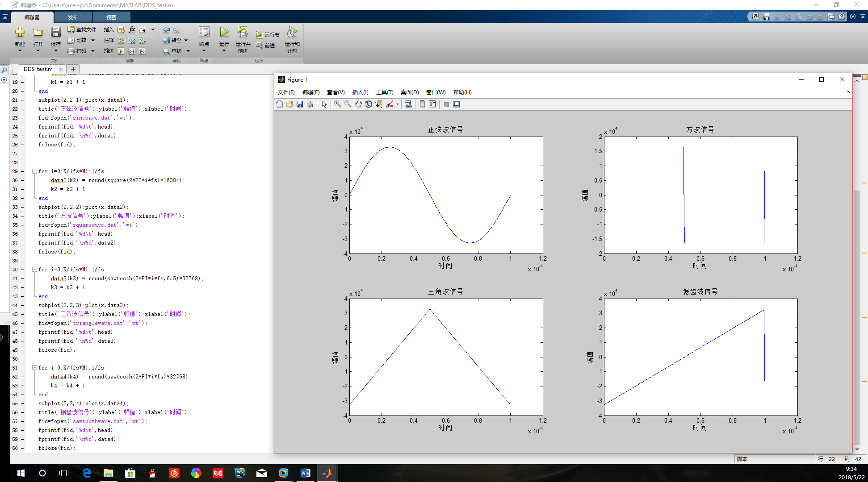Toggle the Insert Colorbar button
868x482 pixels.
pyautogui.click(x=422, y=104)
